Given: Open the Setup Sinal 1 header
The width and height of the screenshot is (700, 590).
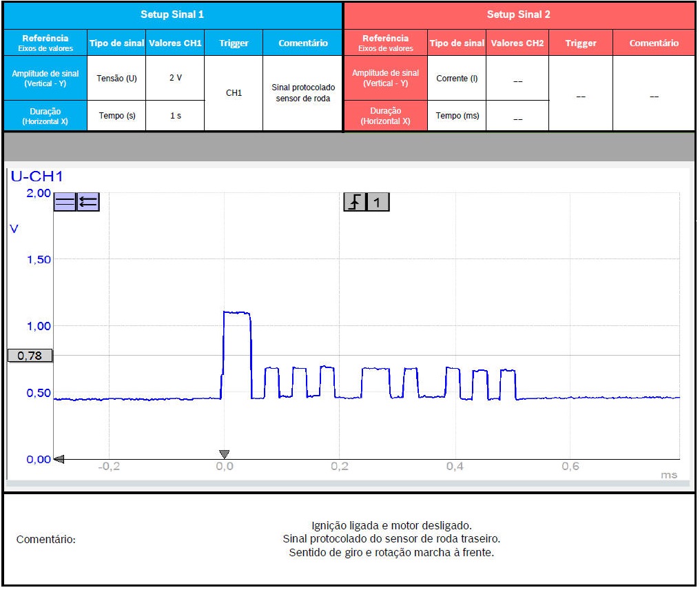Looking at the screenshot, I should click(172, 14).
